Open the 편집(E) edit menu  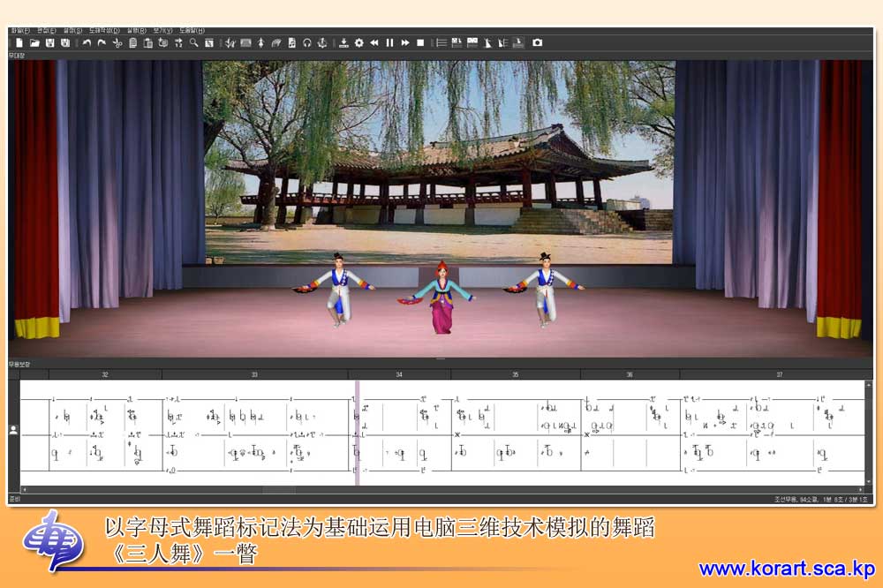click(47, 30)
